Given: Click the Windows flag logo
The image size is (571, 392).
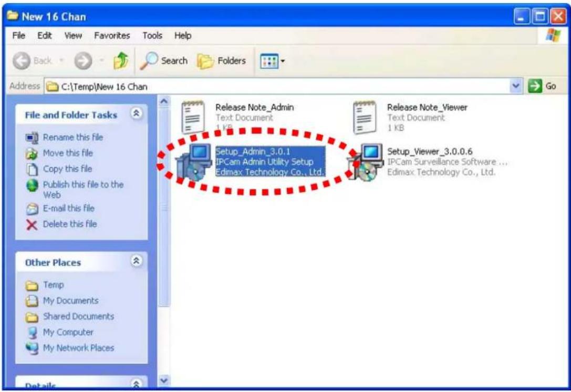Looking at the screenshot, I should coord(553,35).
